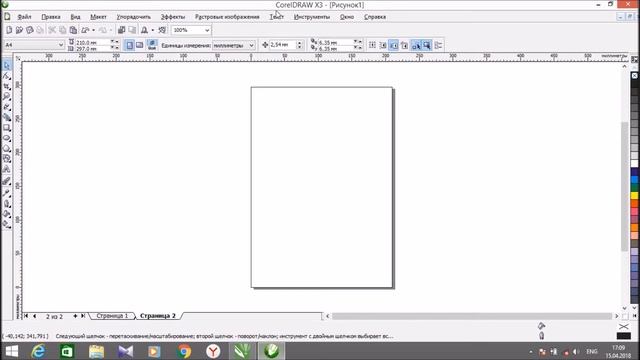
Task: Toggle Draw Complex Objects button
Action: (416, 45)
